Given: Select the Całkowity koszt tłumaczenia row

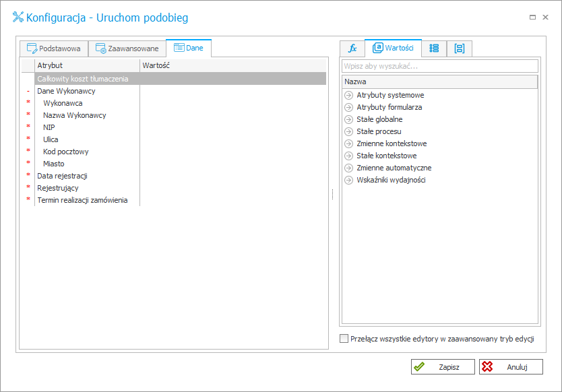Looking at the screenshot, I should pyautogui.click(x=181, y=79).
